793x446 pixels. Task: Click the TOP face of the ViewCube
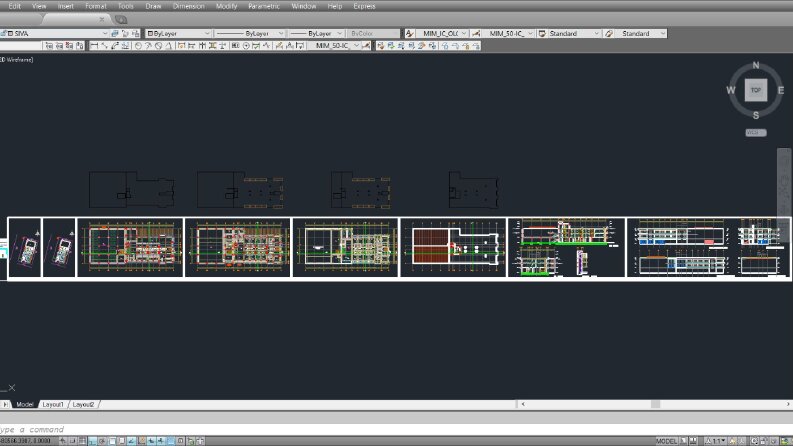pos(756,90)
